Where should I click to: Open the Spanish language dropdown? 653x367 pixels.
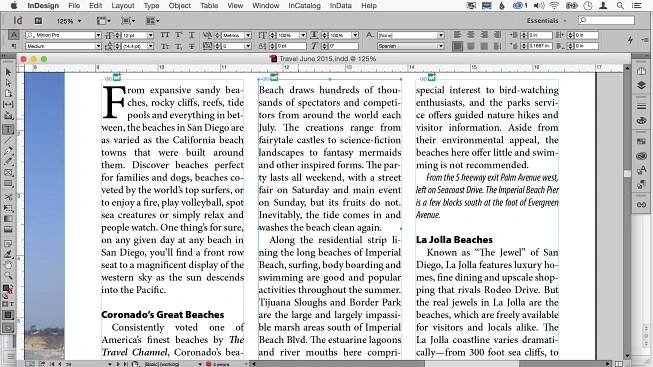click(x=441, y=46)
